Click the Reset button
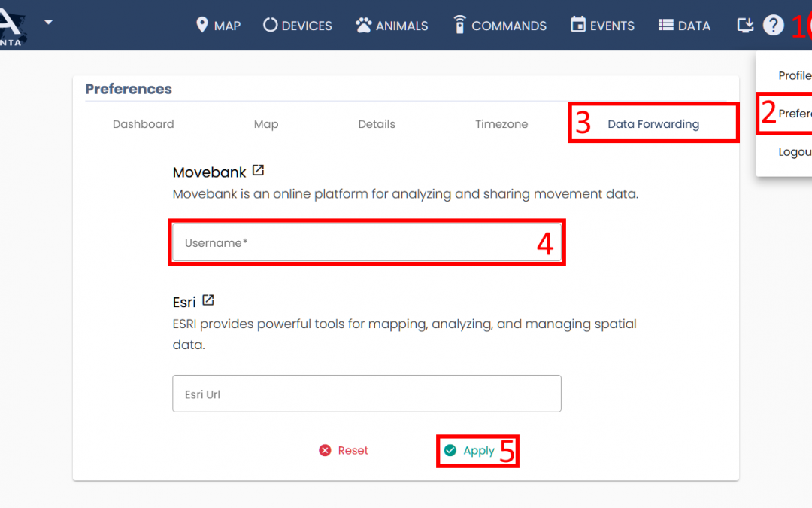This screenshot has height=508, width=812. [x=344, y=450]
